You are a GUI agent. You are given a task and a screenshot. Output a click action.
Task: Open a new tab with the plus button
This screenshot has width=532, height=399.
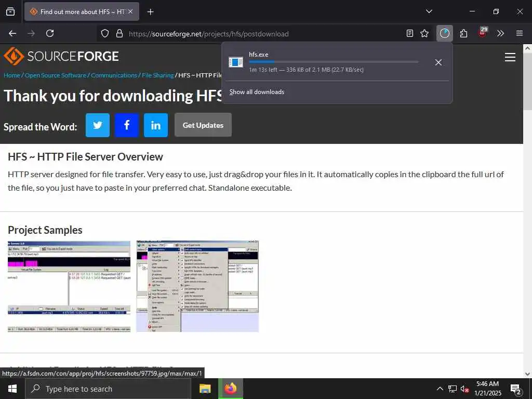tap(150, 12)
